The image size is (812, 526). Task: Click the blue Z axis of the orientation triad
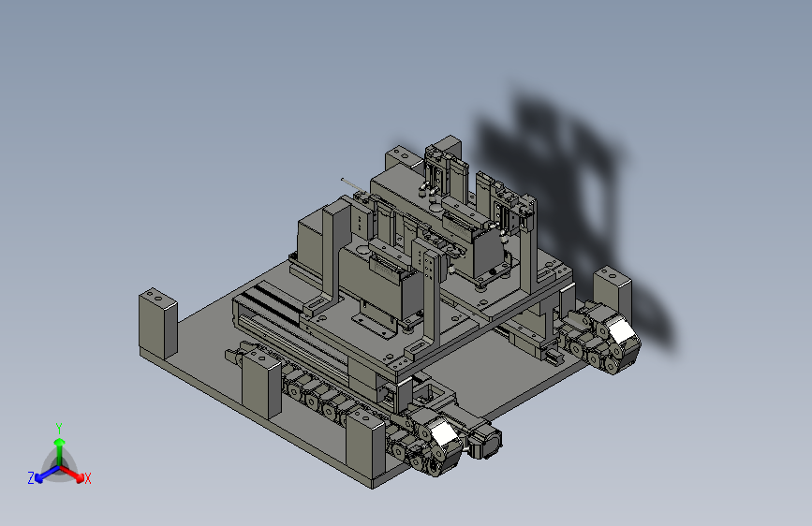[47, 475]
